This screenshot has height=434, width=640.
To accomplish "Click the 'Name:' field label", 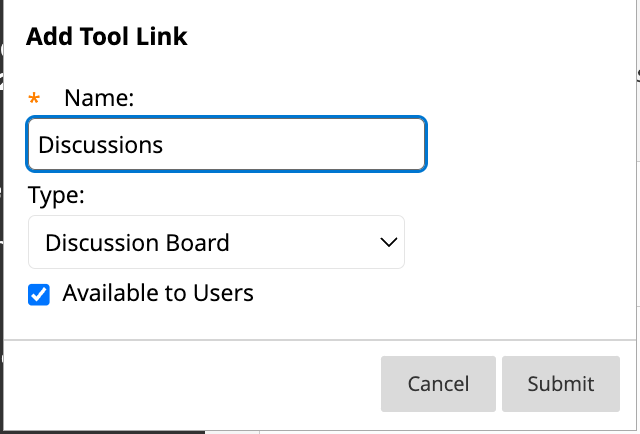I will pos(99,98).
